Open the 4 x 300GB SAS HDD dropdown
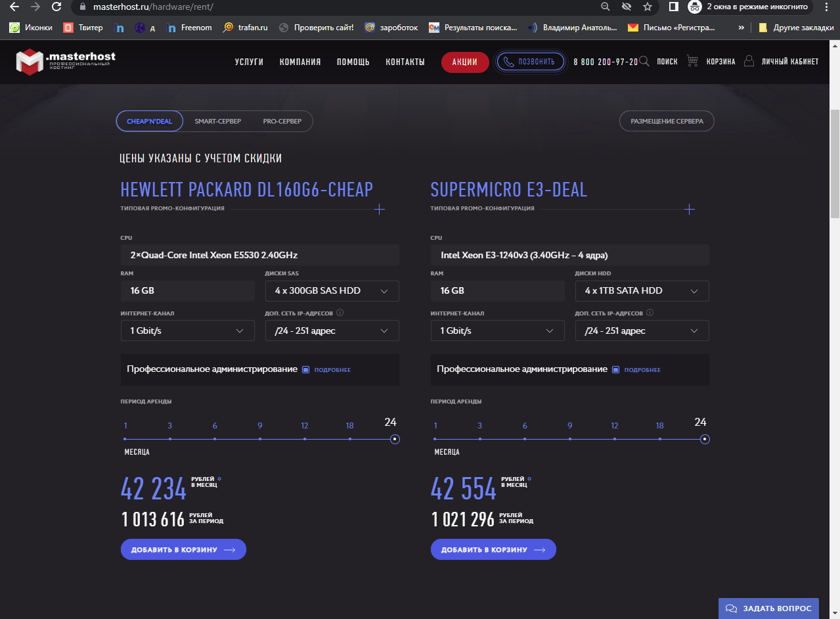Image resolution: width=840 pixels, height=619 pixels. (x=332, y=291)
